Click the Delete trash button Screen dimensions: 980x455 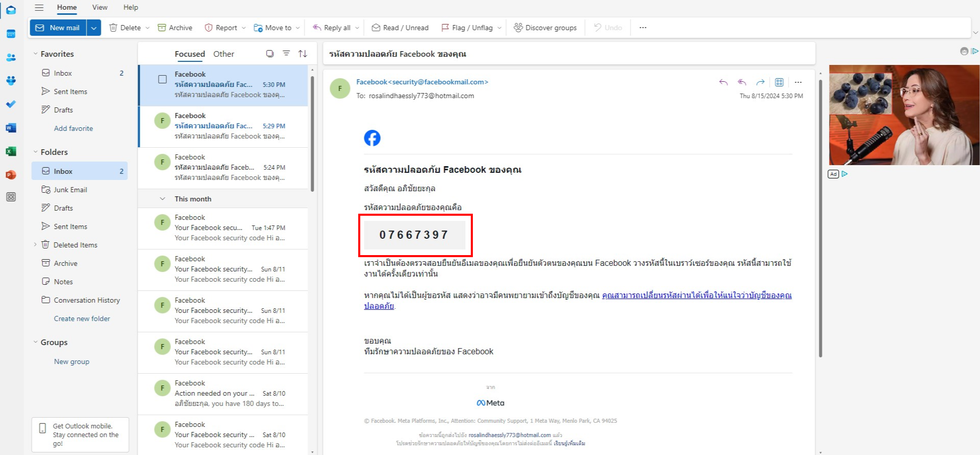(125, 28)
